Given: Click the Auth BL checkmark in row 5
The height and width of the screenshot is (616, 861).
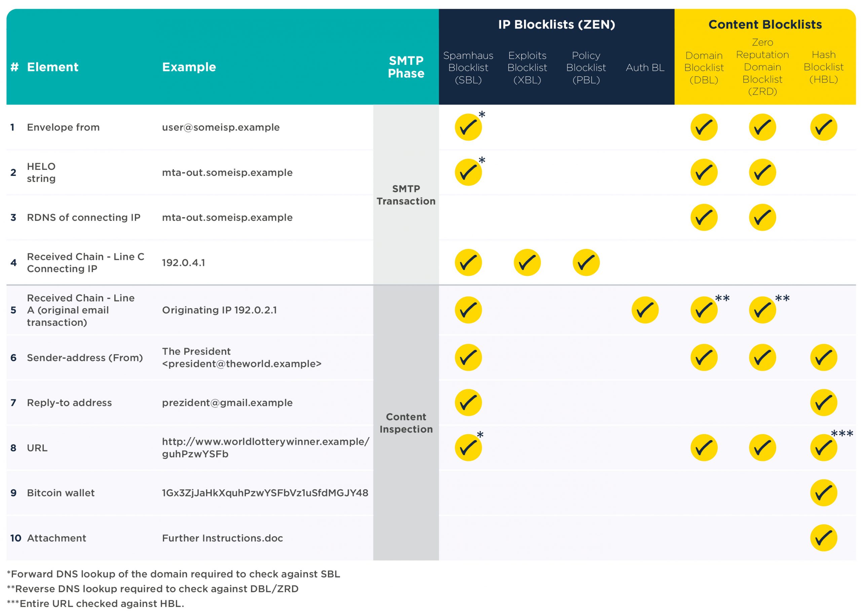Looking at the screenshot, I should (645, 310).
